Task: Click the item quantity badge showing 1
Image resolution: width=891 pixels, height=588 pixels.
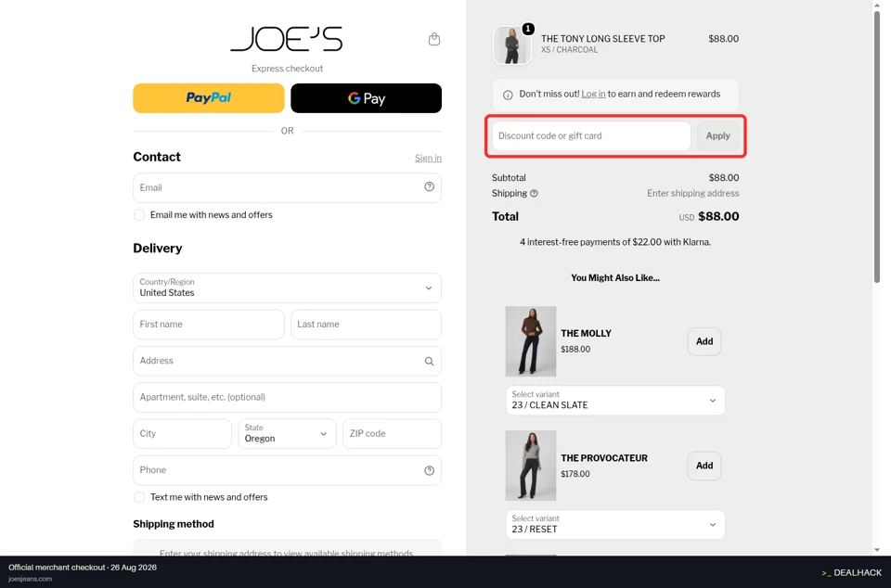Action: [528, 29]
